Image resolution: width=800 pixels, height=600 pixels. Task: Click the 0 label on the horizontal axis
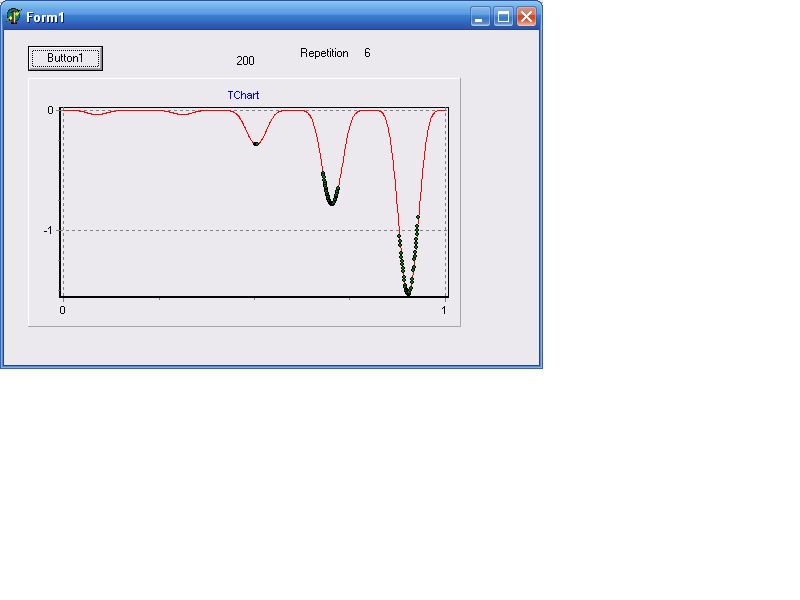[x=63, y=310]
